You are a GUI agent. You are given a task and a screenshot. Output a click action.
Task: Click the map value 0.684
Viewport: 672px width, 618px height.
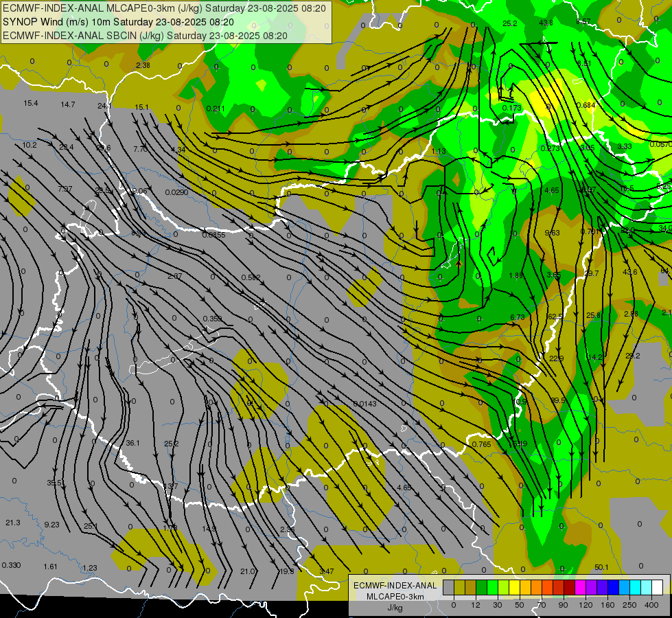pos(586,106)
